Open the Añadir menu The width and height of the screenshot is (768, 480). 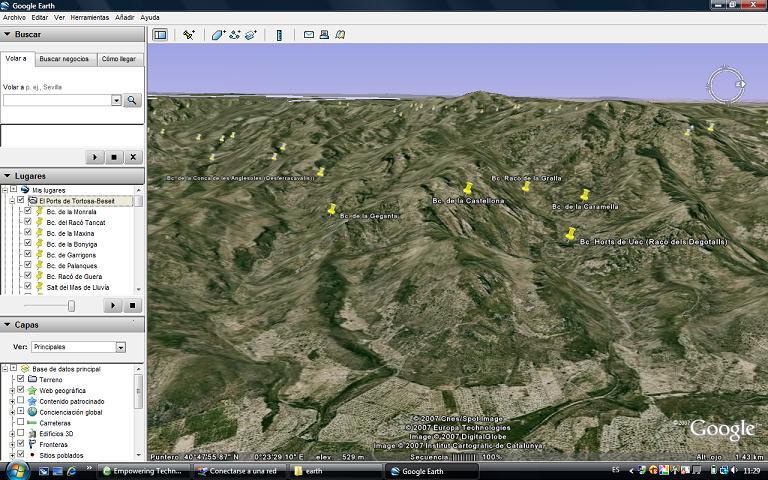[x=124, y=17]
